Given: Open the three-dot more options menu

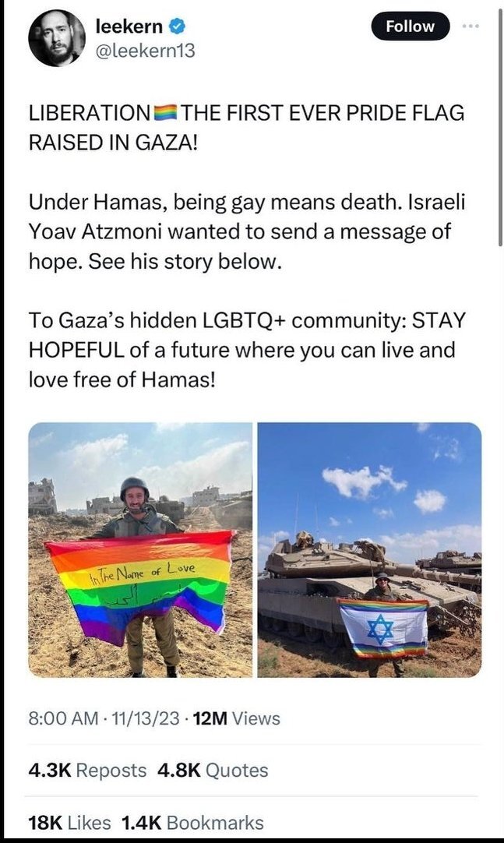Looking at the screenshot, I should click(x=470, y=26).
